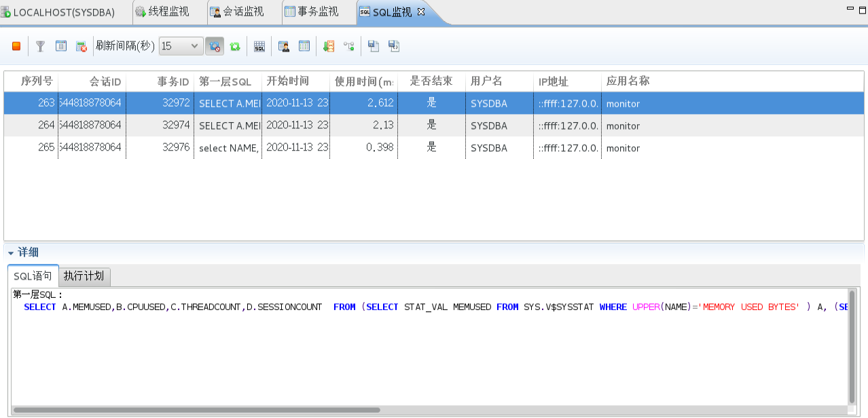Click horizontal scrollbar in SQL text area

tap(196, 410)
